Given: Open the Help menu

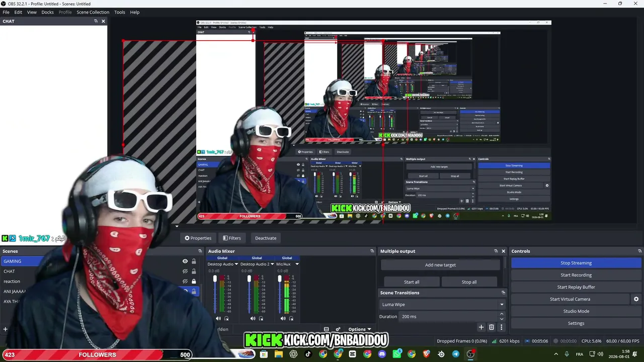Looking at the screenshot, I should tap(135, 12).
